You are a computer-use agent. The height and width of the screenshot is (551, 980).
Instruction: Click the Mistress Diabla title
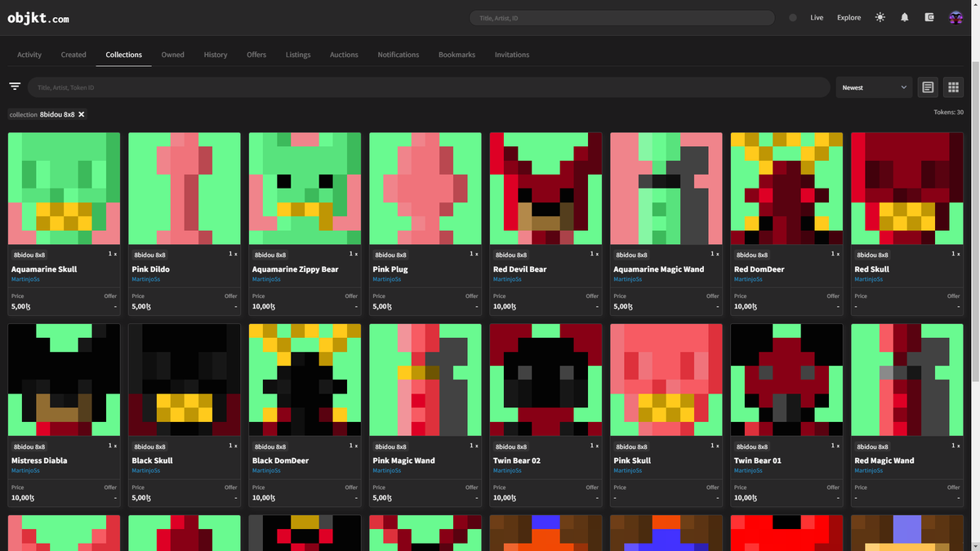tap(39, 460)
